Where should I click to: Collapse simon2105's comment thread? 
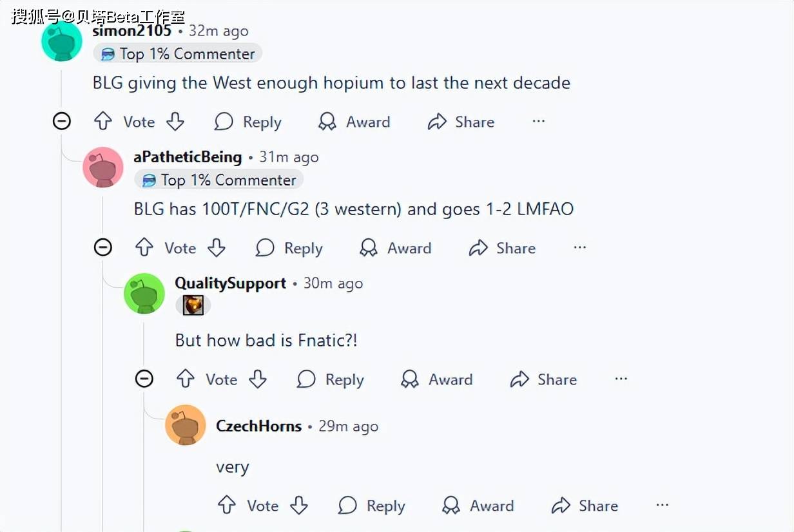click(x=62, y=121)
